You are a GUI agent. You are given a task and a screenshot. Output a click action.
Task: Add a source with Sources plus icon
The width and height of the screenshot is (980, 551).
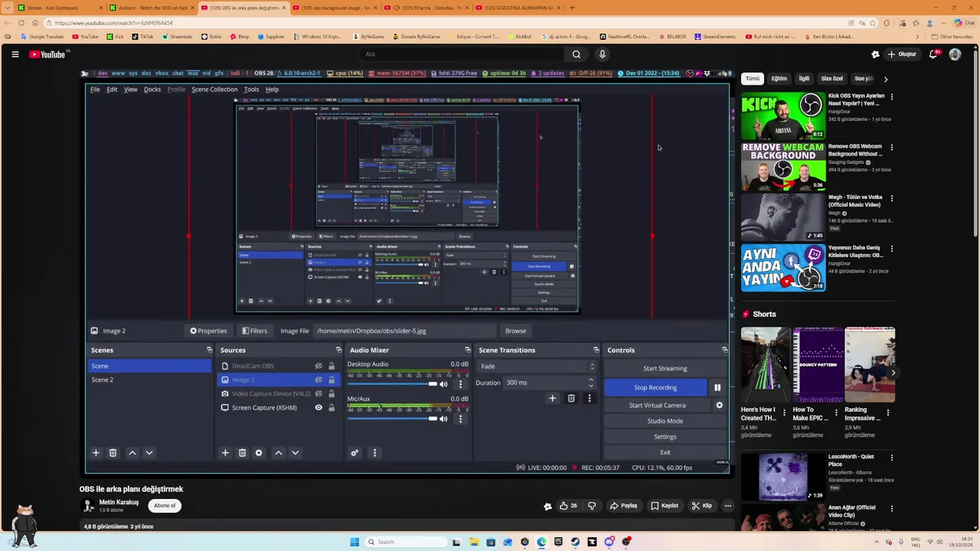(225, 453)
